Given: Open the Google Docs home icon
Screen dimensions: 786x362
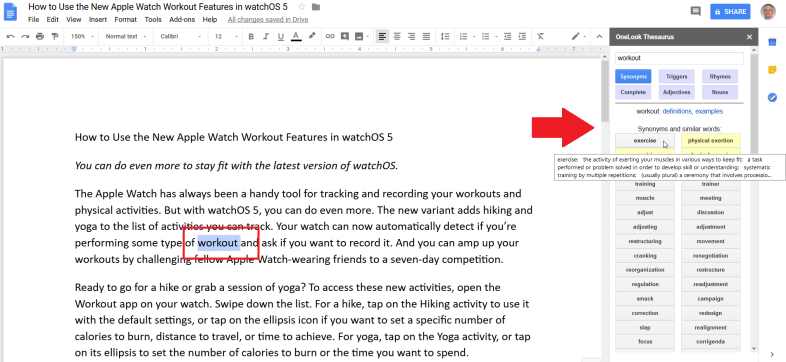Looking at the screenshot, I should (11, 12).
